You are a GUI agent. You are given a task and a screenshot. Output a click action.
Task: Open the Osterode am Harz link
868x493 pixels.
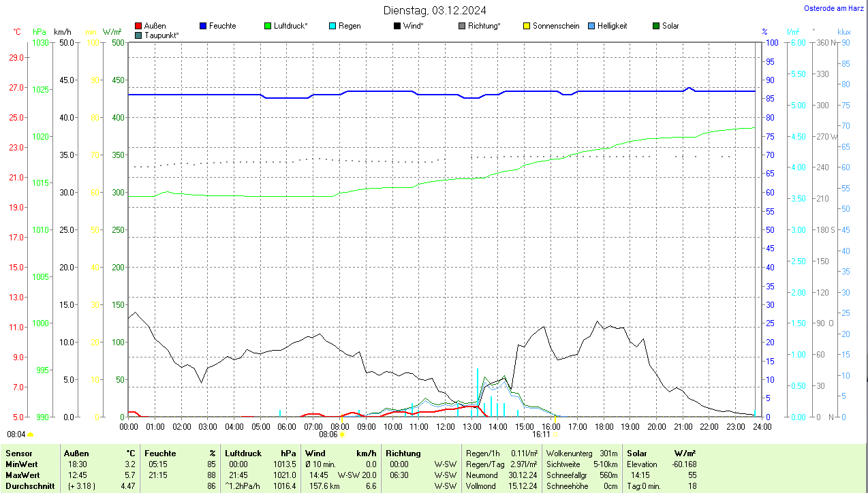point(834,9)
